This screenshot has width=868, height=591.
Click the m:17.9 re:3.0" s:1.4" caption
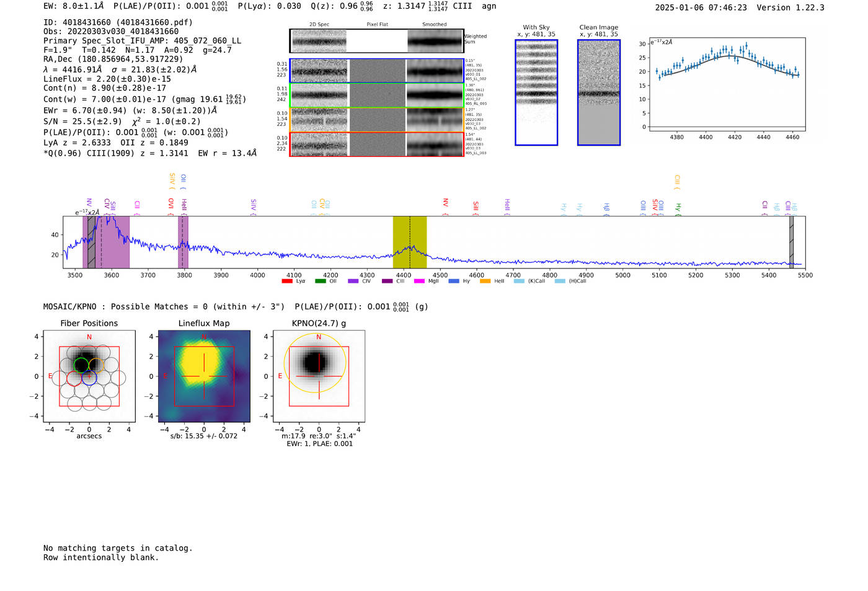point(319,436)
